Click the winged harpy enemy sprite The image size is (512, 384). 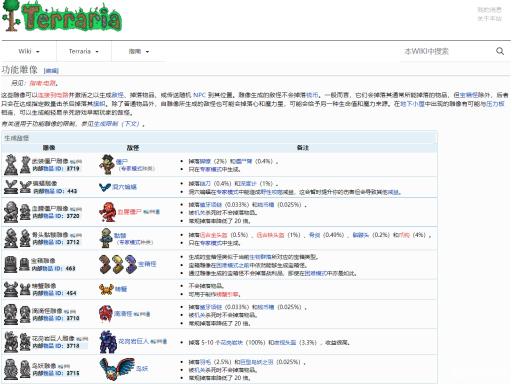coord(117,368)
